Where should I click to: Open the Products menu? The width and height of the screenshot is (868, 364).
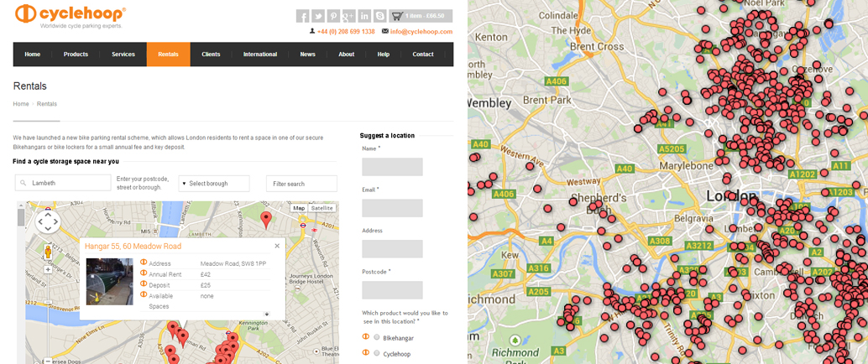click(x=76, y=55)
